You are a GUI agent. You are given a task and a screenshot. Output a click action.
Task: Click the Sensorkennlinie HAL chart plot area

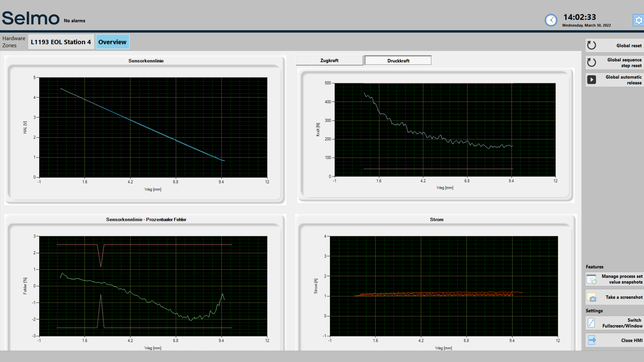153,127
